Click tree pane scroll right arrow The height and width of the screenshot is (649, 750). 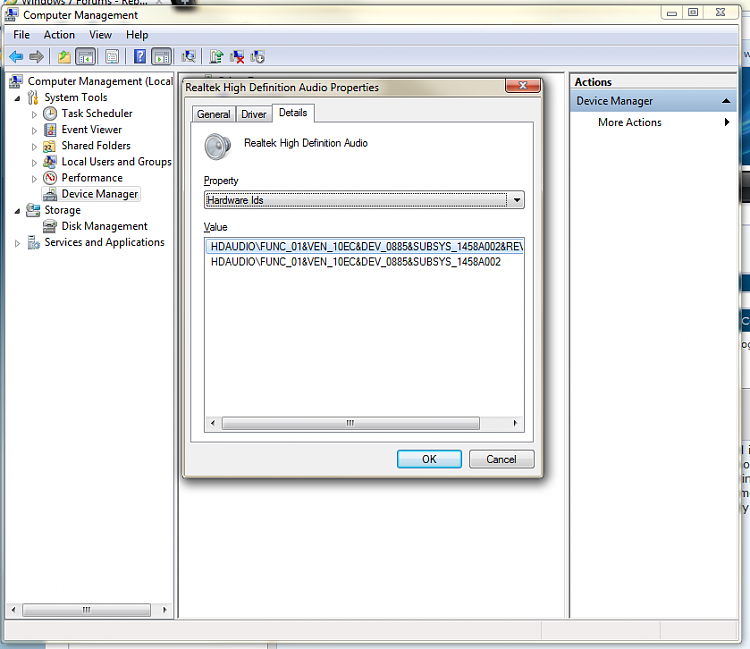[x=165, y=610]
